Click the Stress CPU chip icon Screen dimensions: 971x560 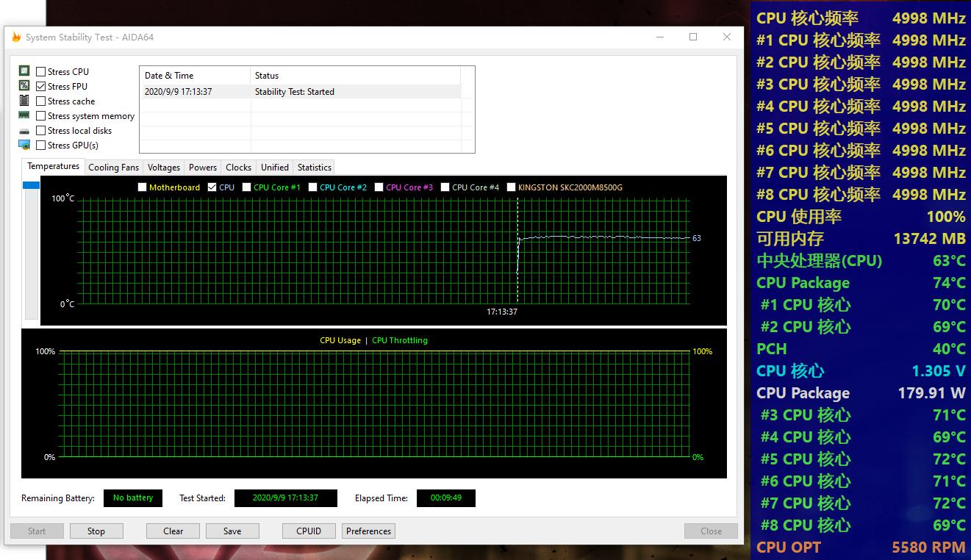tap(24, 71)
